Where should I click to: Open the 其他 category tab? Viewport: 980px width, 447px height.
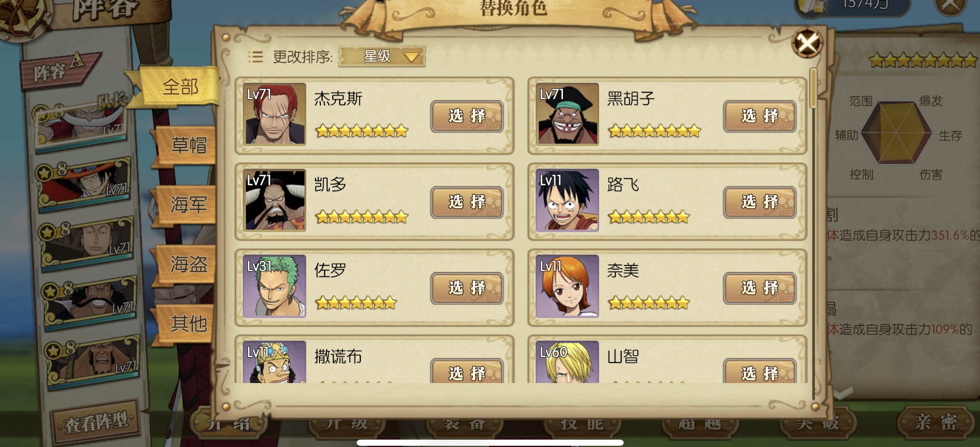(187, 324)
